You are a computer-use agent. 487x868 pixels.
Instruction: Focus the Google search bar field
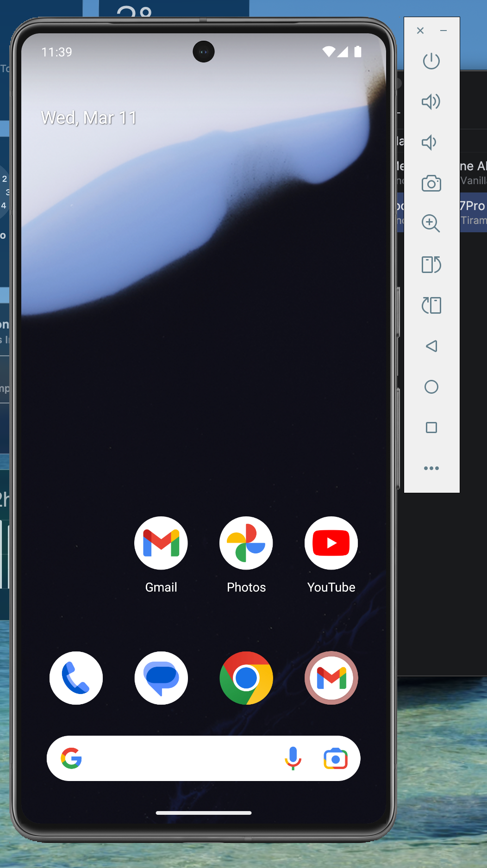pyautogui.click(x=204, y=758)
